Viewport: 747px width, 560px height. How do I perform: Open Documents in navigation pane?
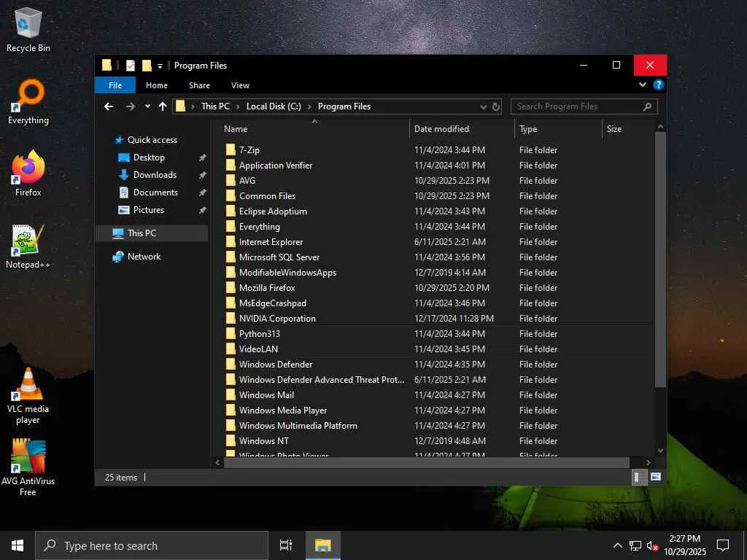pos(156,192)
